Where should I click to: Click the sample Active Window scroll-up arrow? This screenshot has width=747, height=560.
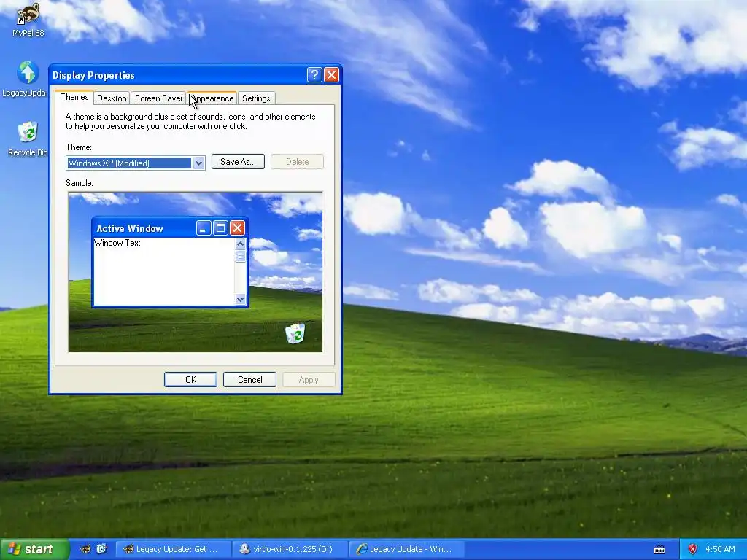tap(240, 244)
